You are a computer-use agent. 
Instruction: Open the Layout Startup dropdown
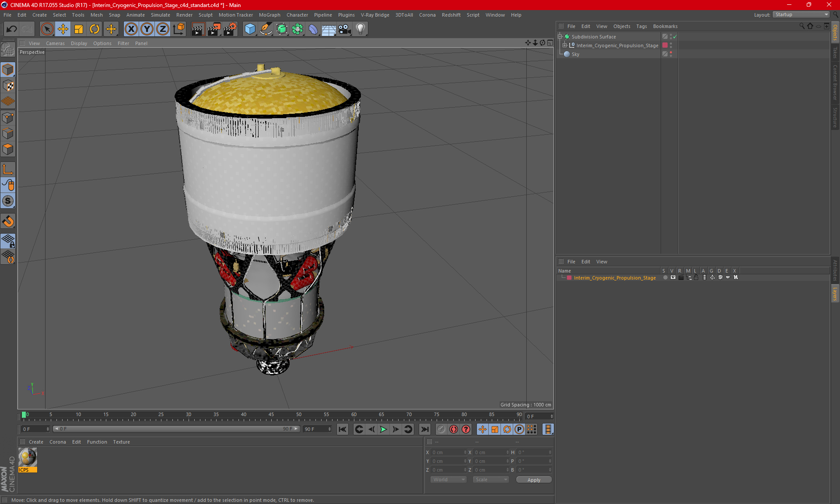pyautogui.click(x=801, y=14)
